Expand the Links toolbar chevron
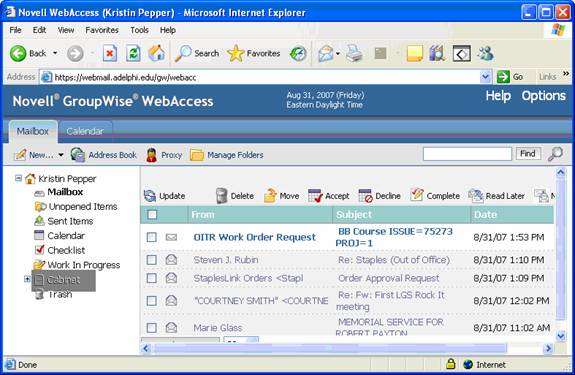This screenshot has width=575, height=375. click(566, 73)
